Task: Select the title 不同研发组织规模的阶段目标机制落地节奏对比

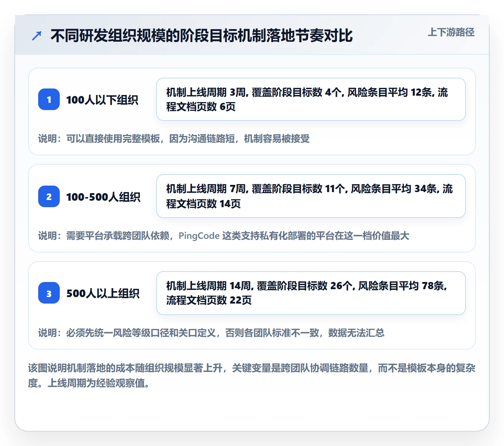Action: click(x=202, y=36)
